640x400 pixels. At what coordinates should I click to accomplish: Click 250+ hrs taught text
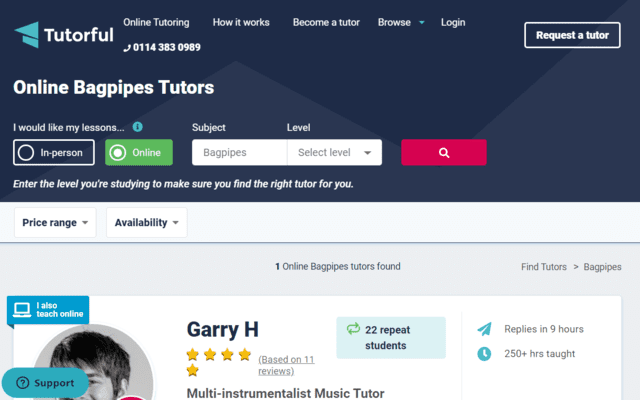point(539,353)
